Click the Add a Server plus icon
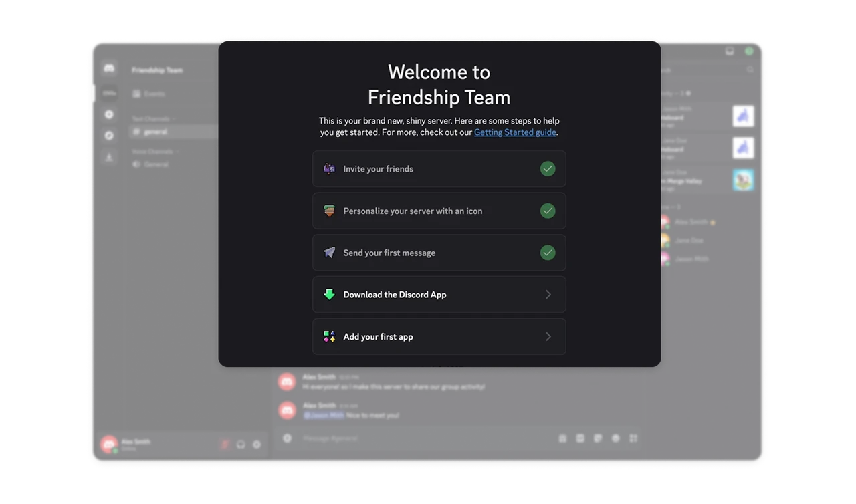 coord(109,114)
